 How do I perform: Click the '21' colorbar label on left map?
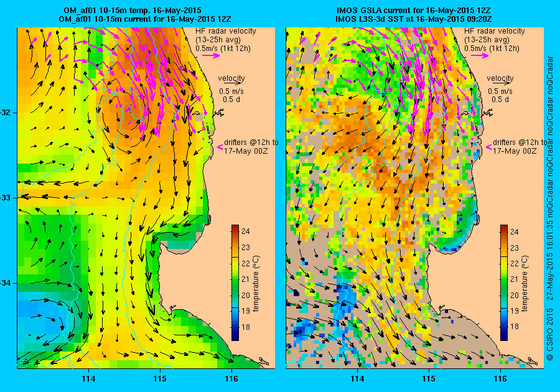[246, 279]
